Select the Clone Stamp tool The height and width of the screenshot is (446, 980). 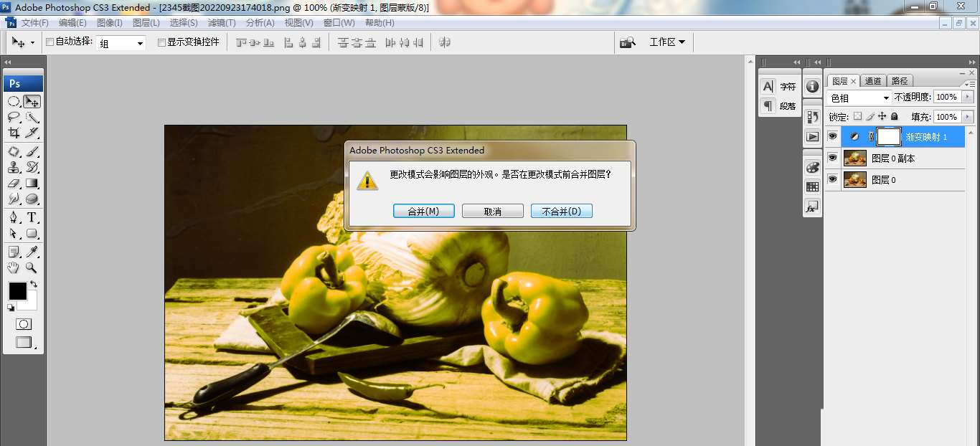(x=14, y=167)
